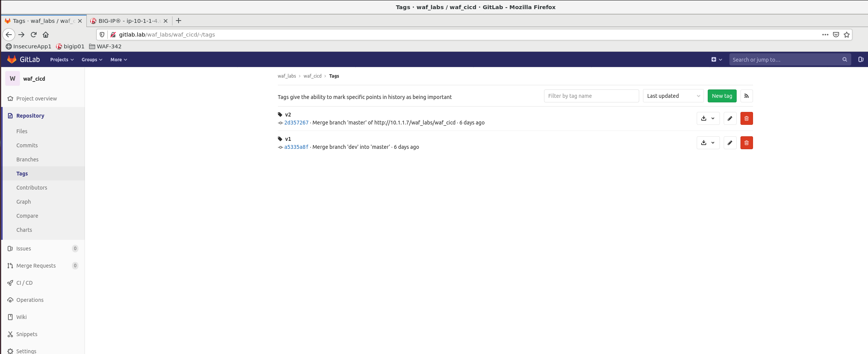Open the More dropdown menu

click(119, 60)
